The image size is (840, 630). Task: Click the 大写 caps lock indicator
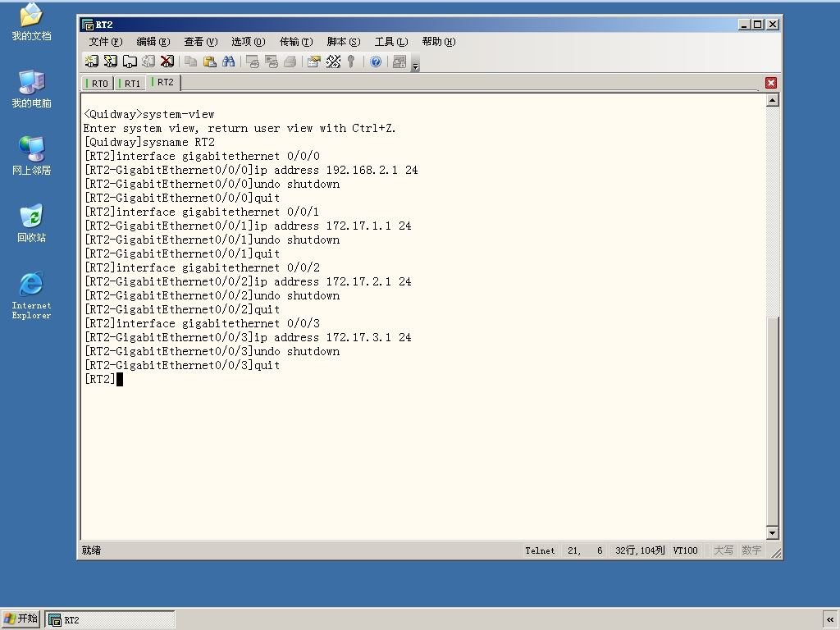724,550
